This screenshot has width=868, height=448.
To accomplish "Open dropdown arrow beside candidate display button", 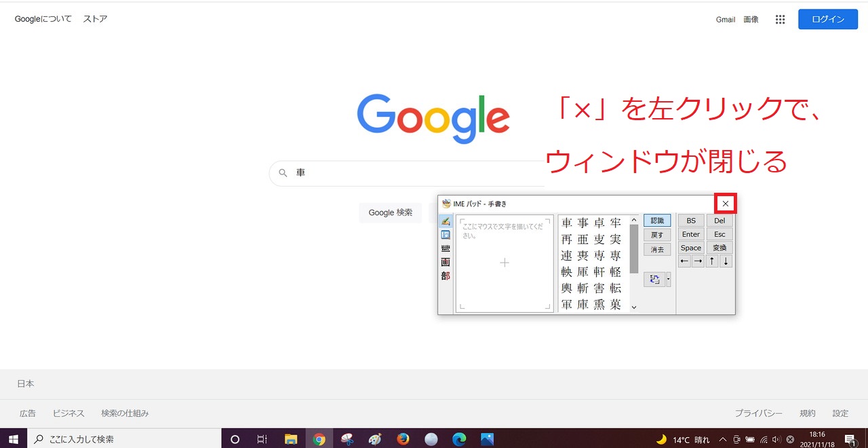I will tap(669, 280).
